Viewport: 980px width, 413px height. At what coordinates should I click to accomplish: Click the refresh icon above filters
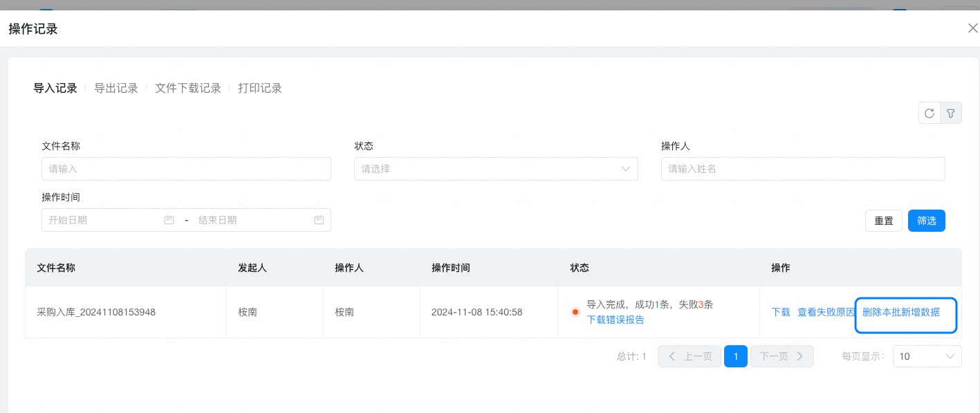click(x=929, y=113)
